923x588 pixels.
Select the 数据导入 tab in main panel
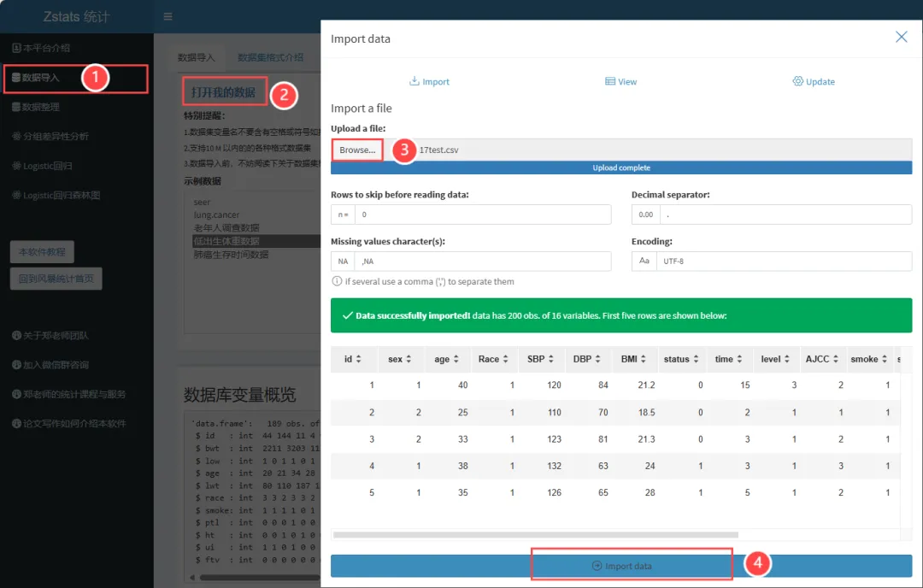point(196,57)
